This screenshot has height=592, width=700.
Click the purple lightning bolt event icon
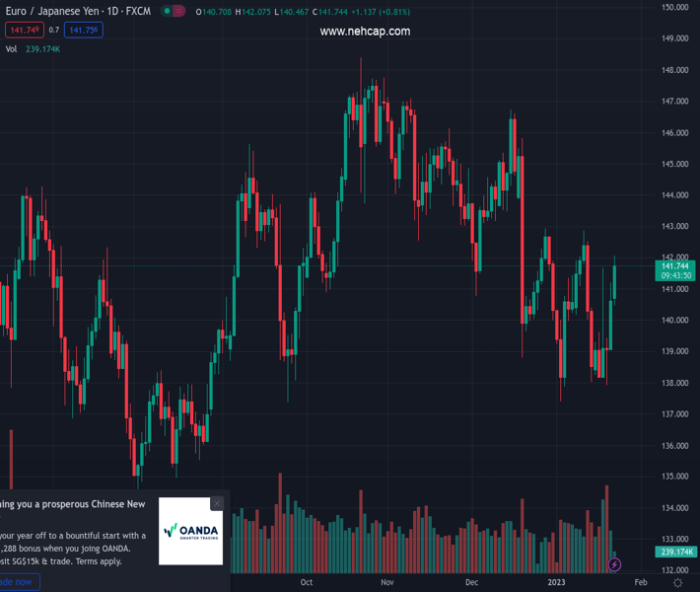pos(614,565)
